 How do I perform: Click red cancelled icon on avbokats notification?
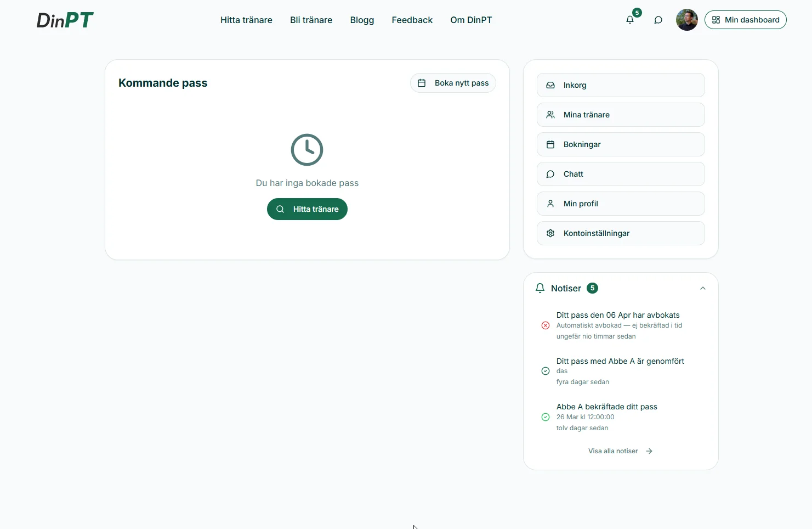[x=546, y=325]
